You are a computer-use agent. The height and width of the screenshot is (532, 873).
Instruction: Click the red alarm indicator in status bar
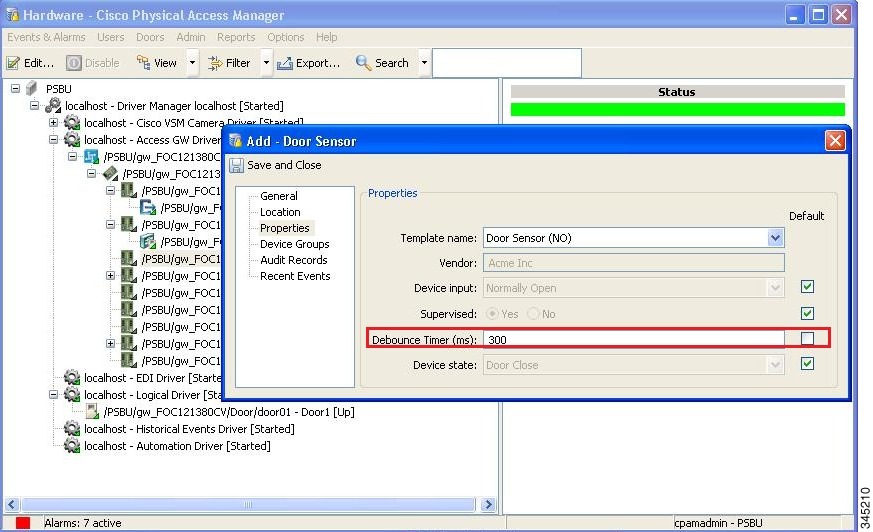[x=23, y=523]
